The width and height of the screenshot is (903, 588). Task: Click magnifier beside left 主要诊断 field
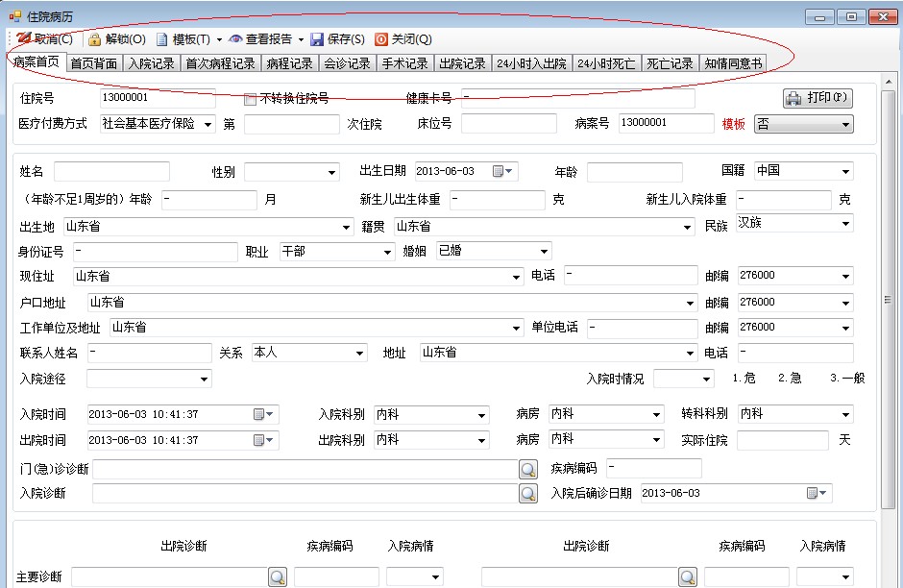[278, 577]
